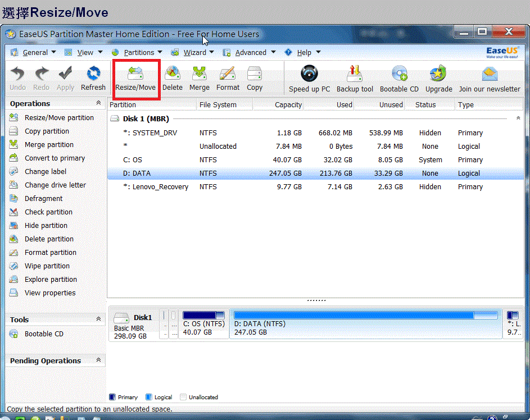Click the Copy toolbar icon
This screenshot has width=530, height=420.
(255, 78)
